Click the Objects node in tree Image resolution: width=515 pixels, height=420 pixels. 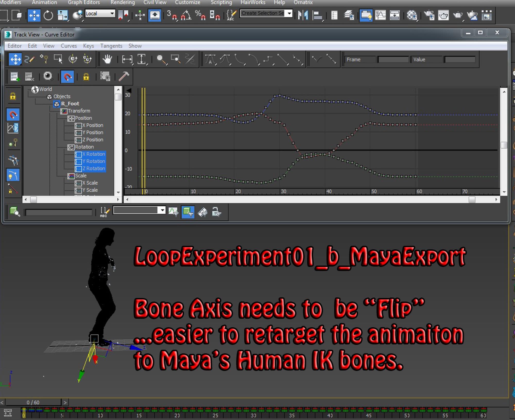(59, 96)
